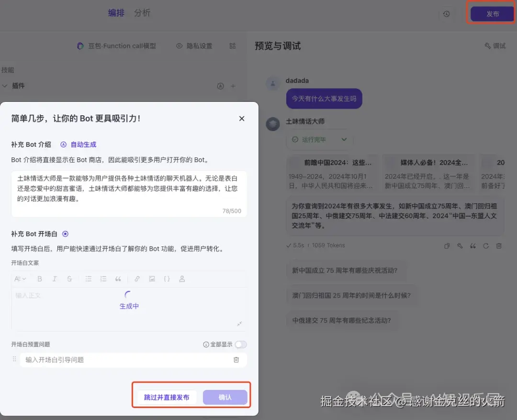
Task: Regenerate the bot's response
Action: click(486, 246)
